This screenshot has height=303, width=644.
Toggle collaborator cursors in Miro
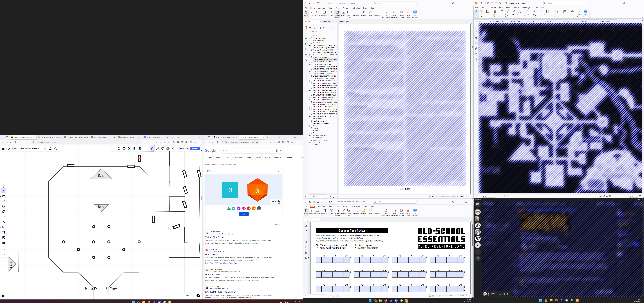(152, 149)
